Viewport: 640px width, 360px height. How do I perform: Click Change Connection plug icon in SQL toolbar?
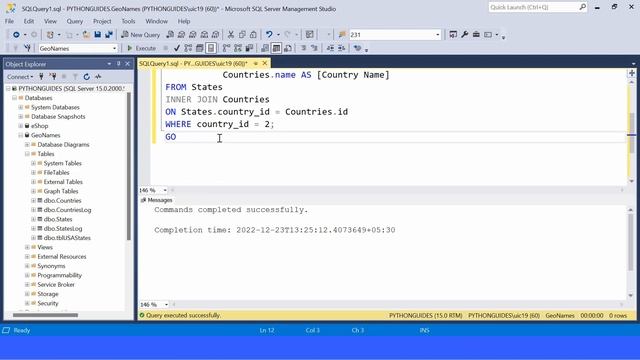[x=27, y=48]
